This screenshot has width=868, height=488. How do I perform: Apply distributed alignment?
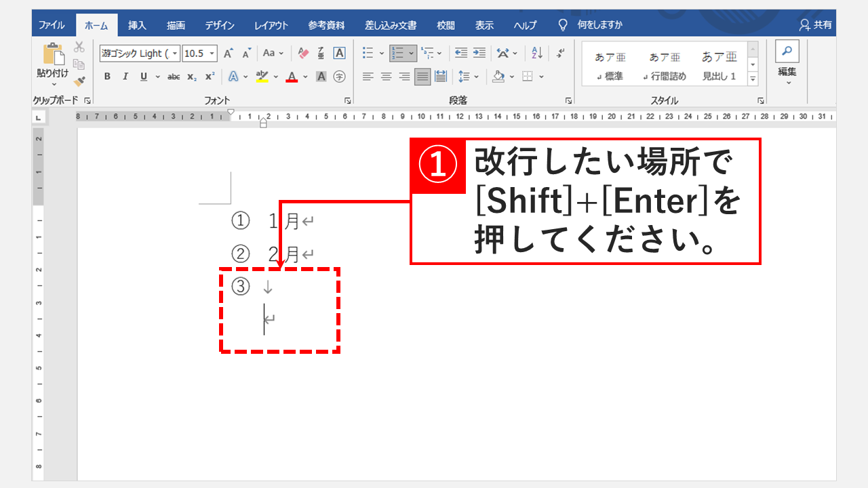point(441,77)
